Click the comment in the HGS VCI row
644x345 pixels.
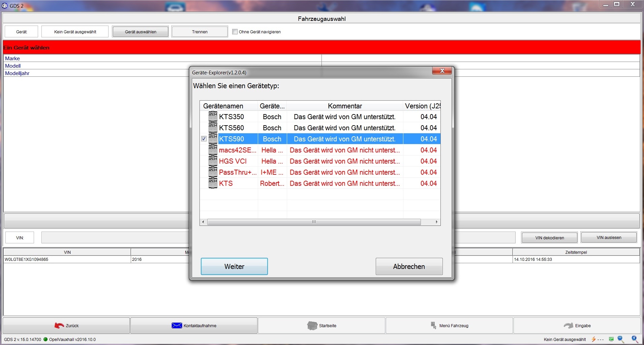[345, 161]
